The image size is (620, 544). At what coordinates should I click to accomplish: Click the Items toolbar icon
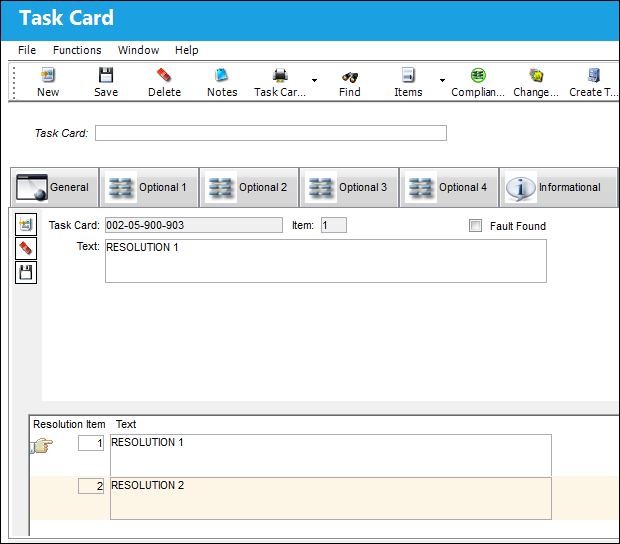[x=408, y=75]
